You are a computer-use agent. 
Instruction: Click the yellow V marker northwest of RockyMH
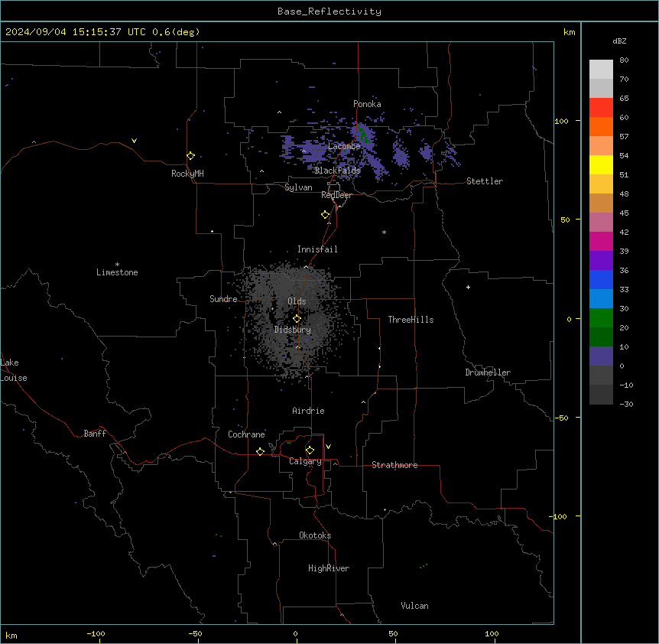[134, 141]
